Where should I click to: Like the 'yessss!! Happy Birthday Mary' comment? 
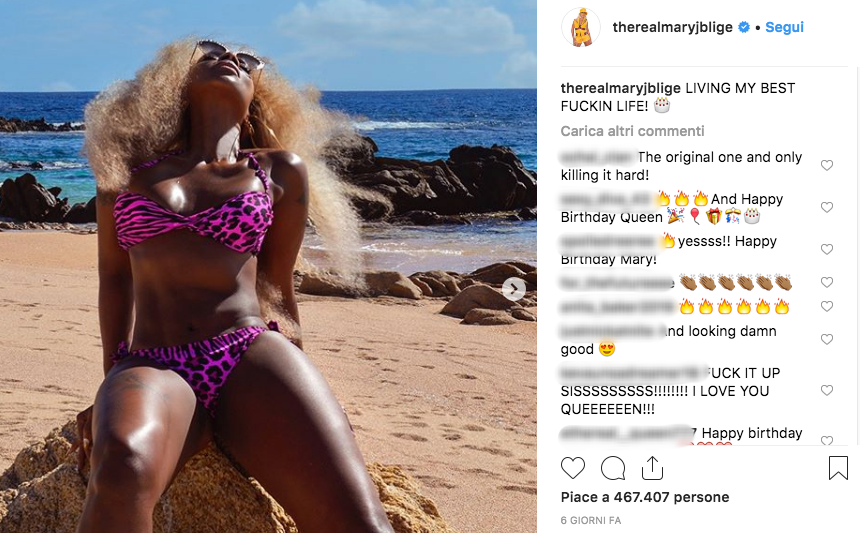[x=827, y=249]
